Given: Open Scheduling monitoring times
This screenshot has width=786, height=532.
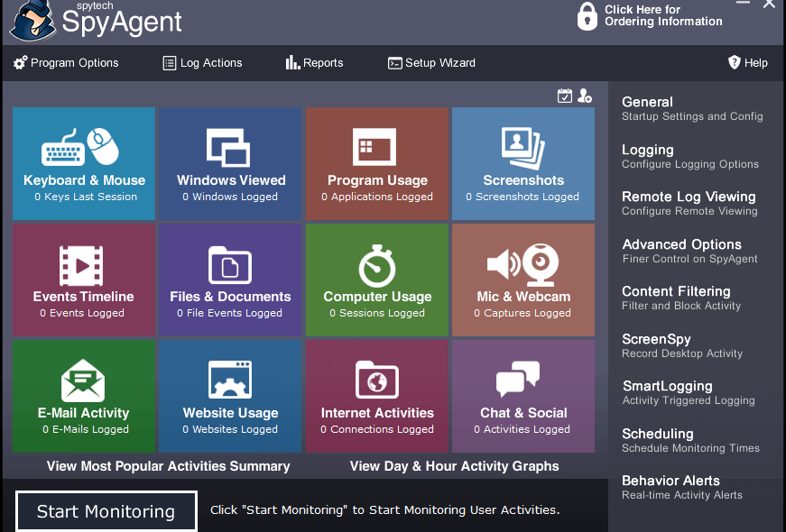Looking at the screenshot, I should click(690, 440).
